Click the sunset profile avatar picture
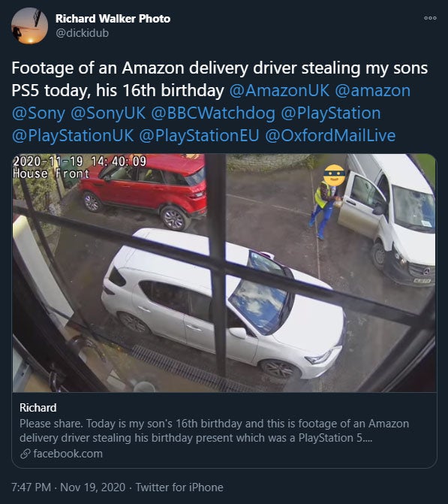The image size is (448, 504). 29,26
